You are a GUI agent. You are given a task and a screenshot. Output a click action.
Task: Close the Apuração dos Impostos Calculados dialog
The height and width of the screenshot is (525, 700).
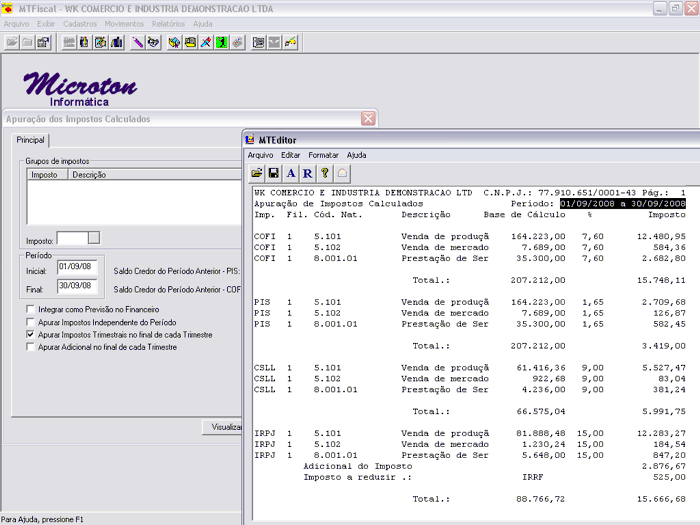tap(368, 119)
